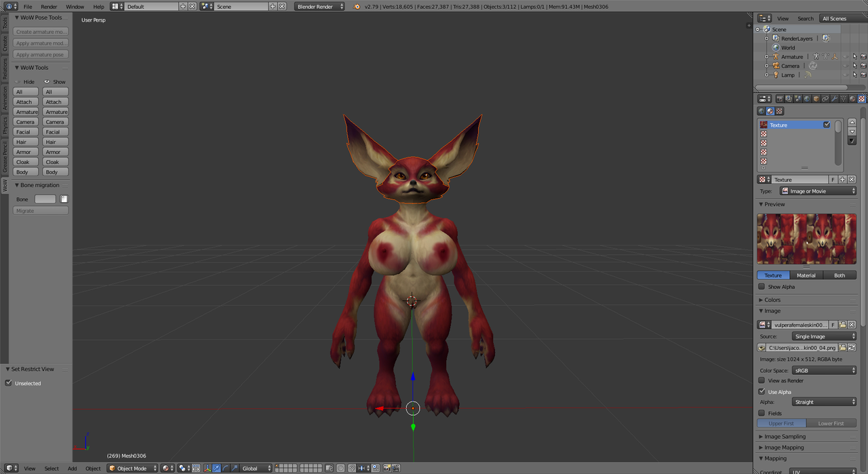Toggle the 3D manipulator widget in header
Image resolution: width=868 pixels, height=474 pixels.
coord(208,469)
